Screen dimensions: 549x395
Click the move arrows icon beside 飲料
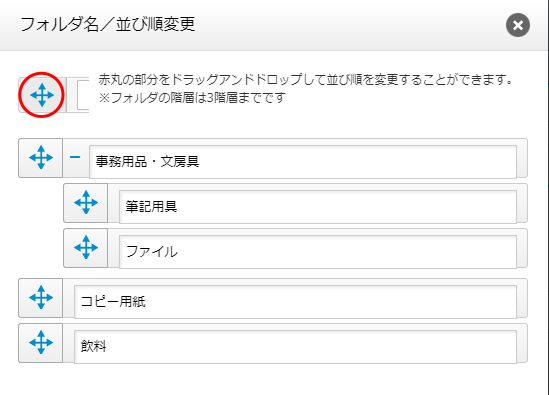click(x=41, y=342)
